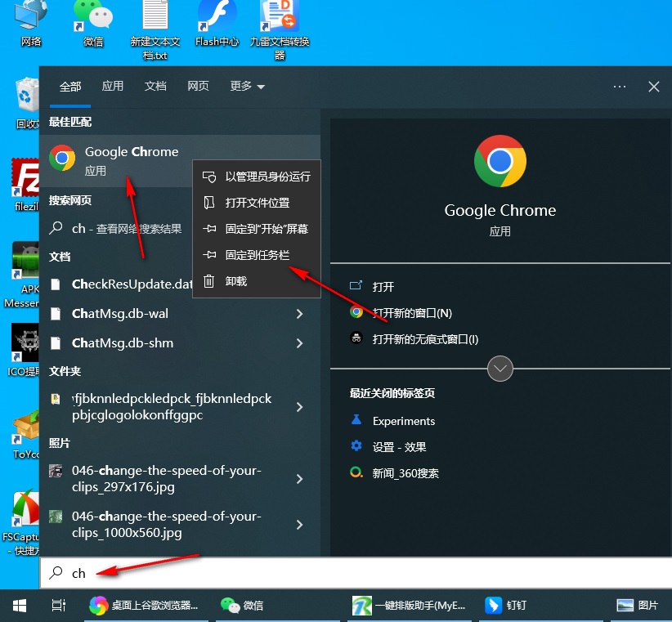Select ICO提取 desktop icon
672x622 pixels.
point(24,350)
